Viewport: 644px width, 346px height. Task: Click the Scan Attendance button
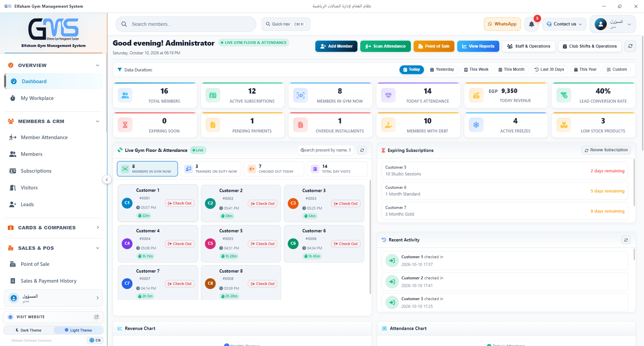click(385, 46)
